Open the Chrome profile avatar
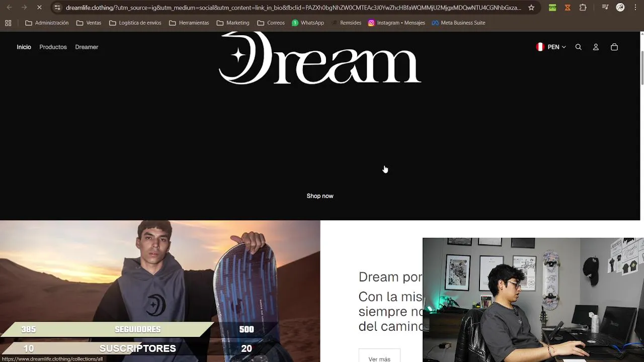The width and height of the screenshot is (644, 362). [x=620, y=8]
